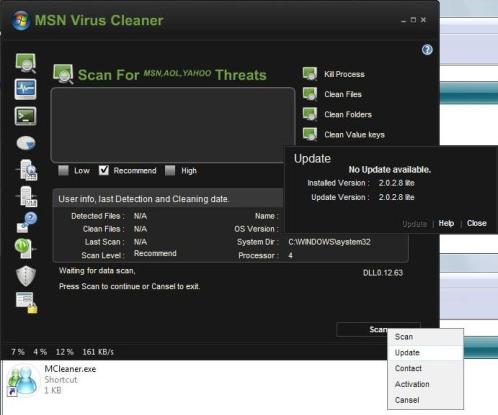Click Help in the Update panel

(446, 223)
